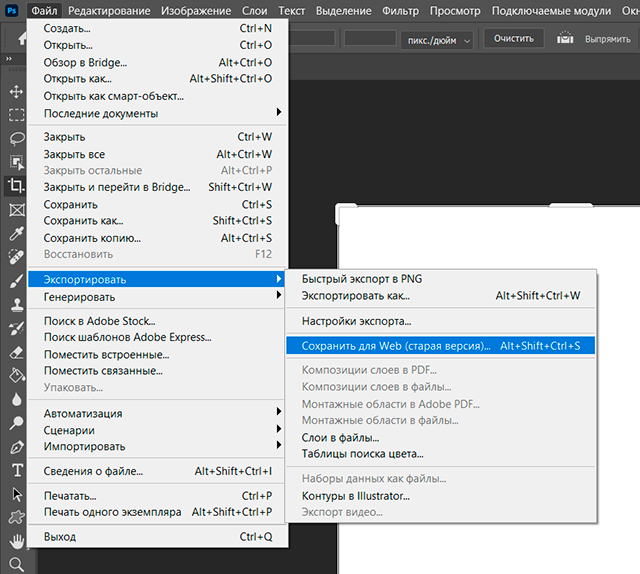
Task: Select the Dodge tool
Action: pos(16,423)
